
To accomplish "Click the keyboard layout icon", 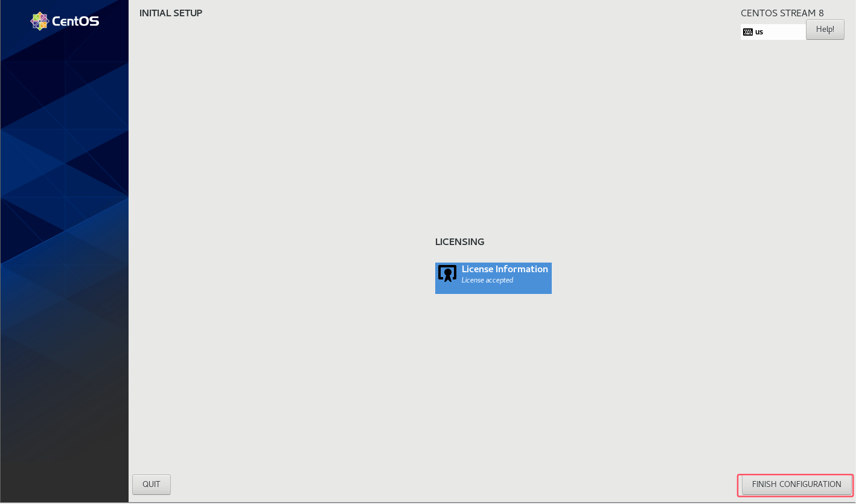I will pyautogui.click(x=748, y=32).
